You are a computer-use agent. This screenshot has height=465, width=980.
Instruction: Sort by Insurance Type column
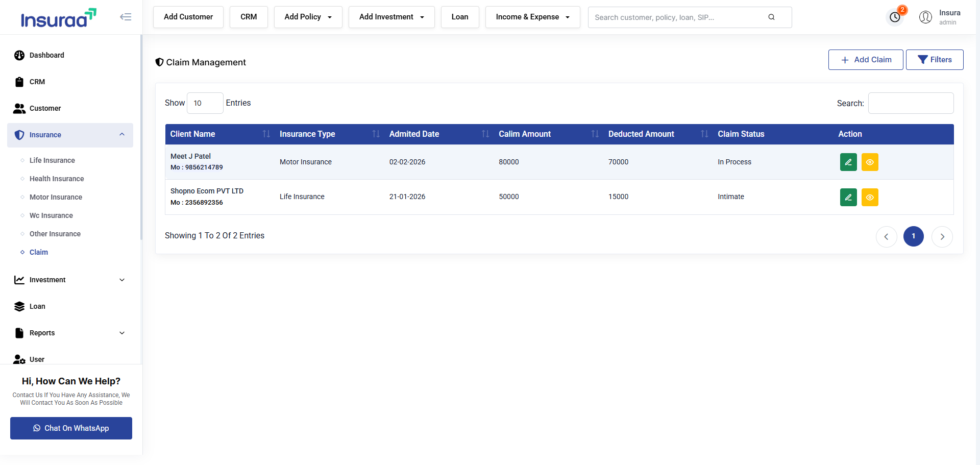point(329,134)
